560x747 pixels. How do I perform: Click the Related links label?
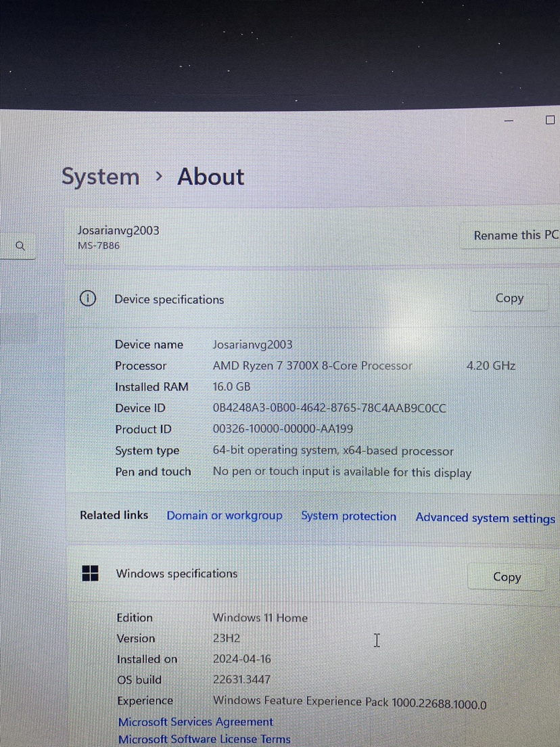(x=114, y=515)
